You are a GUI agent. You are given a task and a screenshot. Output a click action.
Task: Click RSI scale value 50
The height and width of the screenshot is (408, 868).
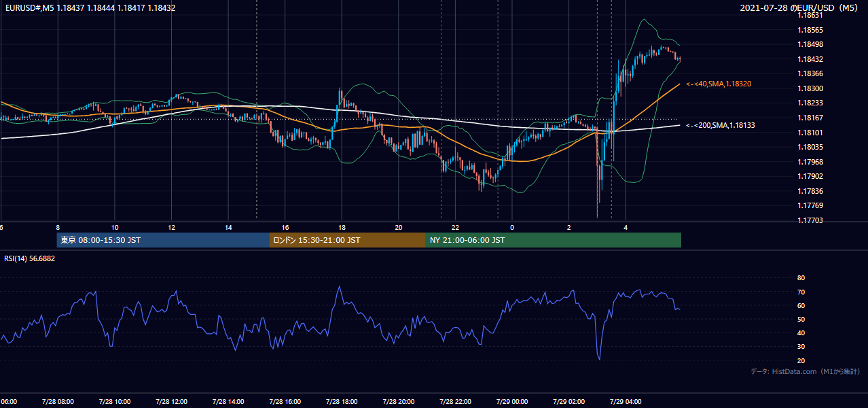click(801, 319)
